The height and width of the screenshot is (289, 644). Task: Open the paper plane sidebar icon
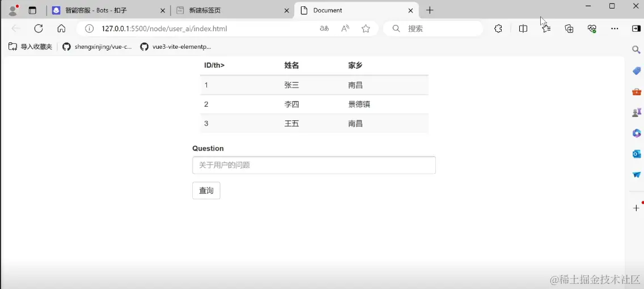[636, 174]
